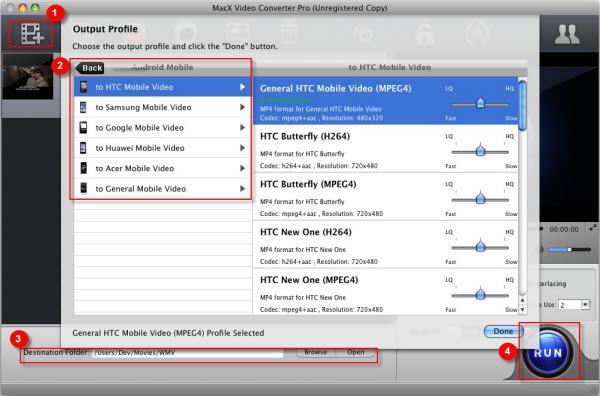Click the blue RUN button

click(548, 353)
